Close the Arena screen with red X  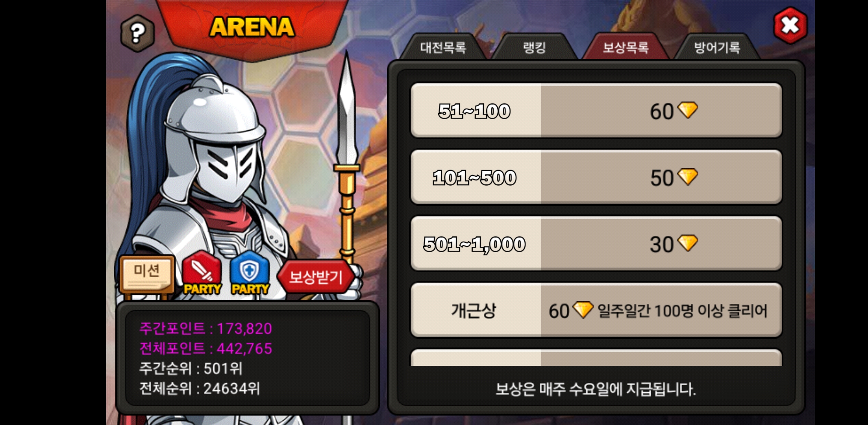pos(790,26)
